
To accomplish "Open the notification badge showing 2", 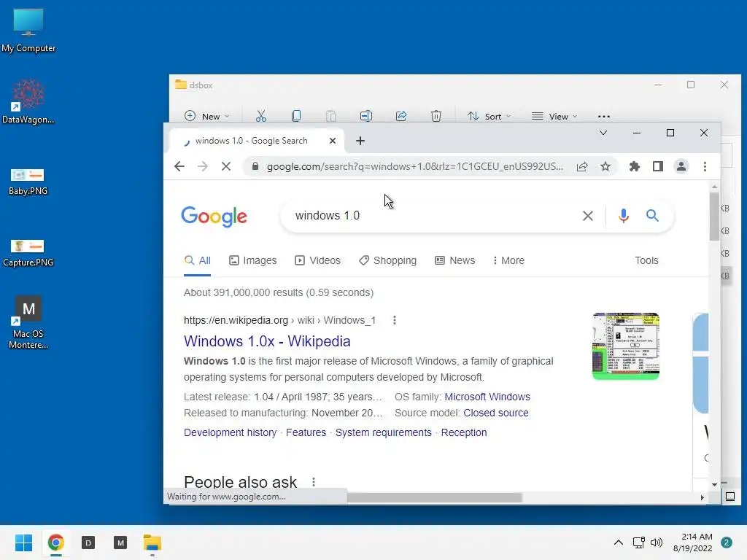I will click(727, 542).
